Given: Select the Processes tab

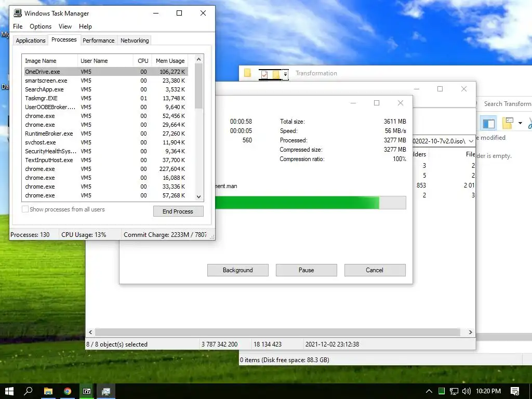Looking at the screenshot, I should click(64, 39).
